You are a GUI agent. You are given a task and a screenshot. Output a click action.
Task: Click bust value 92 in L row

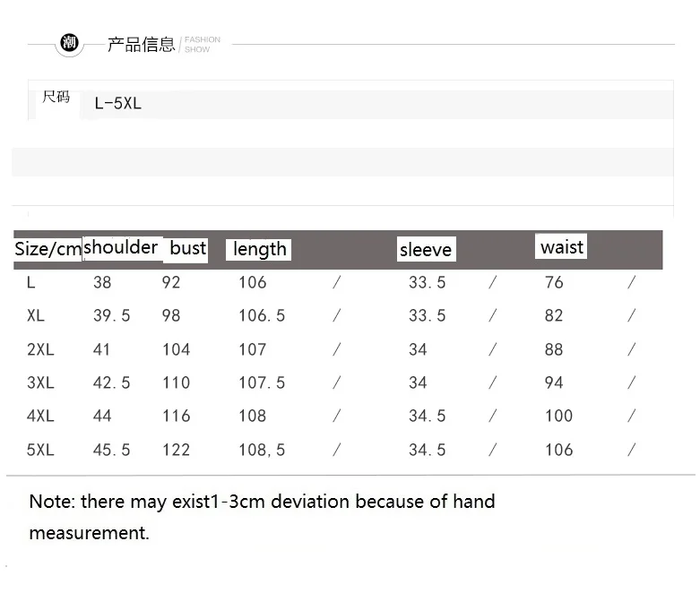coord(171,282)
